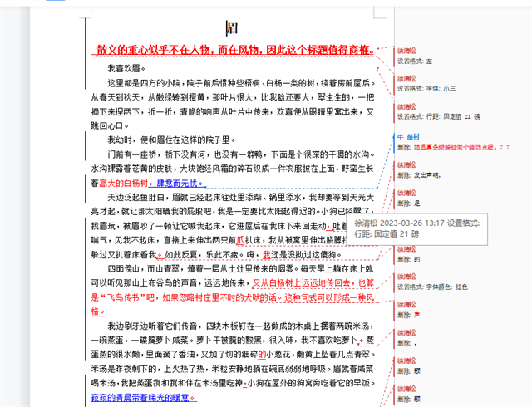Open the deletion comment by reviewer 牛 苗村
Viewport: 532px width, 407px height.
(x=453, y=142)
